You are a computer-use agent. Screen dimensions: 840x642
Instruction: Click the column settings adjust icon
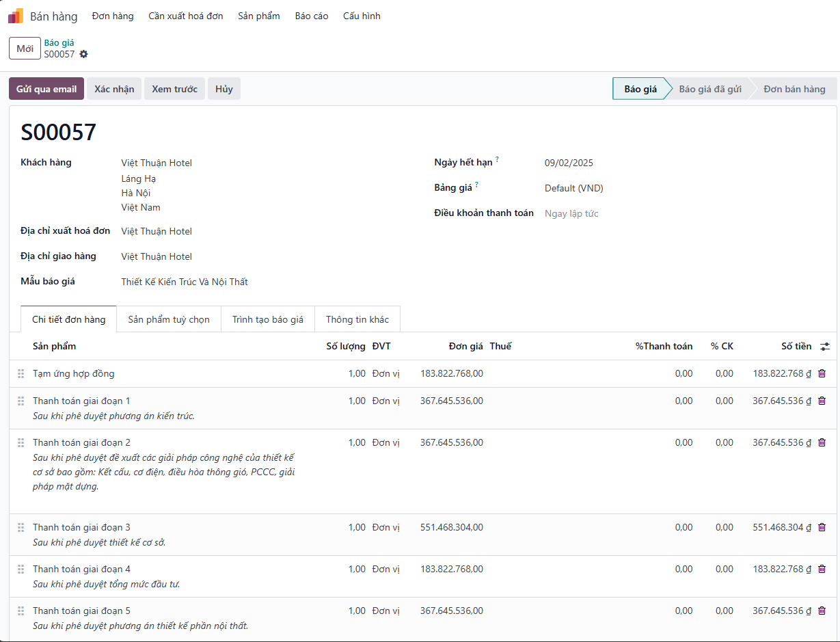coord(825,347)
